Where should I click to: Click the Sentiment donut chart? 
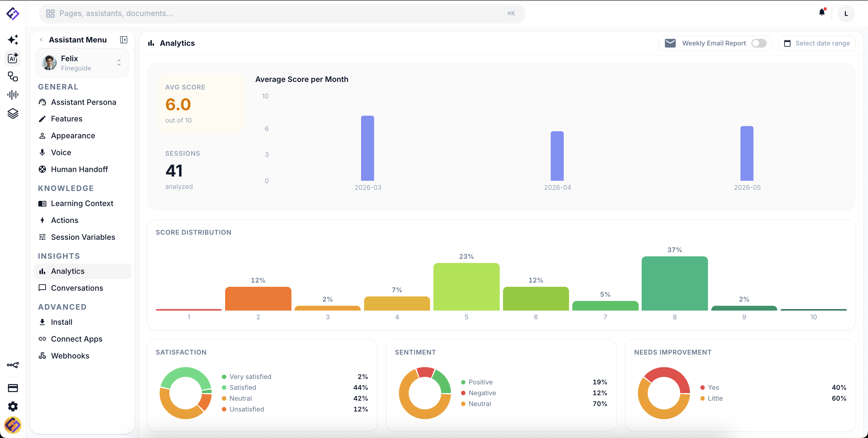pos(425,393)
